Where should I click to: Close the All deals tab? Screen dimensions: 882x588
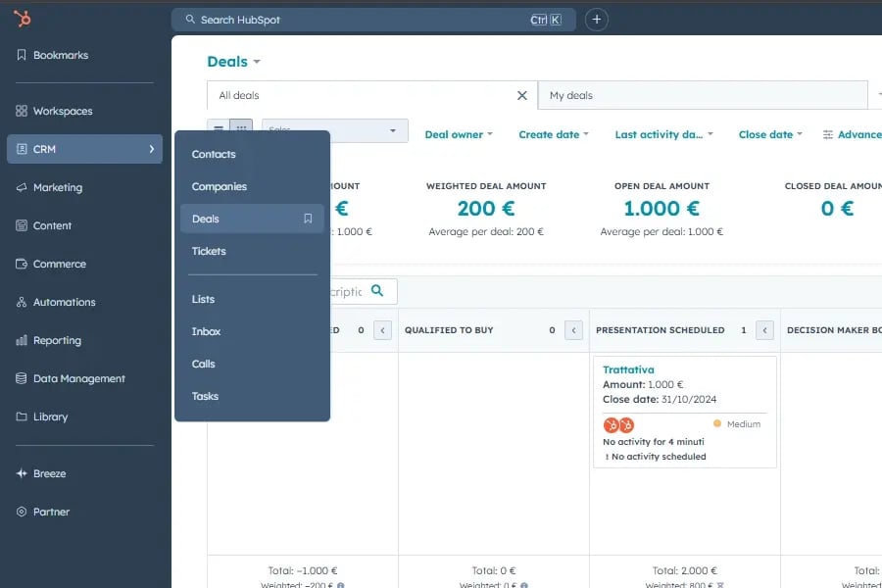click(x=522, y=96)
